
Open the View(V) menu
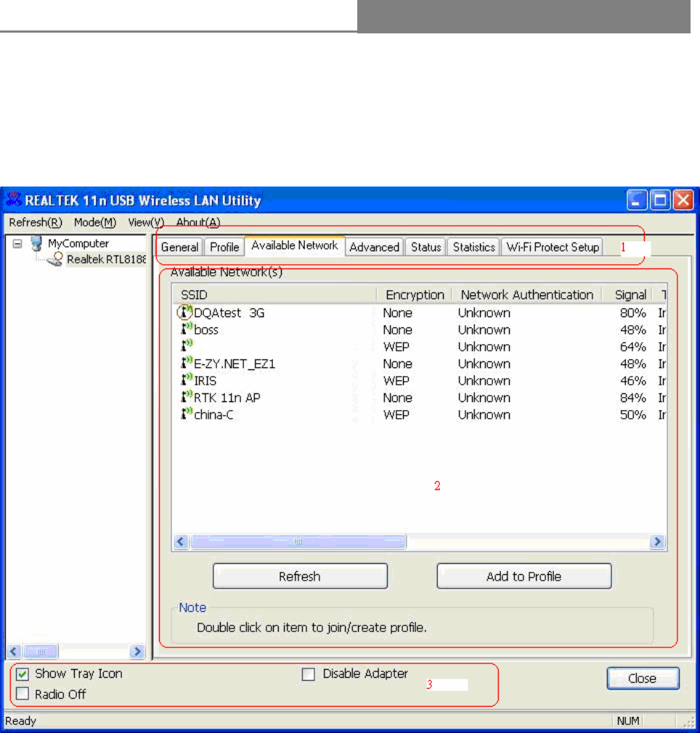tap(146, 223)
